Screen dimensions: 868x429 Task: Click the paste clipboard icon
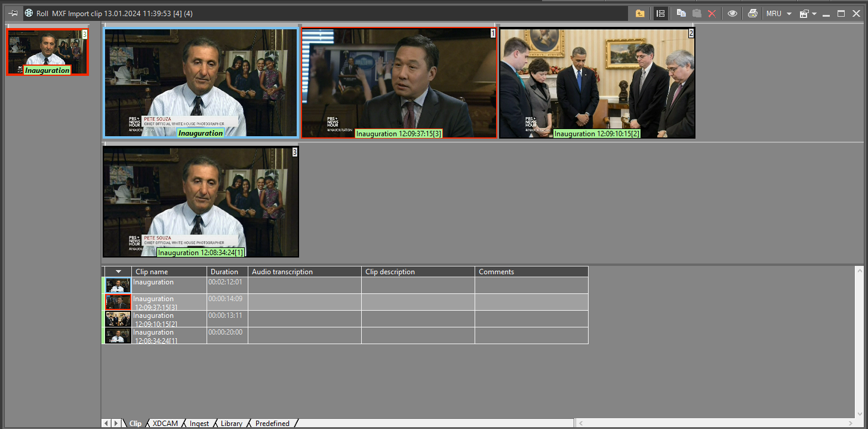697,13
